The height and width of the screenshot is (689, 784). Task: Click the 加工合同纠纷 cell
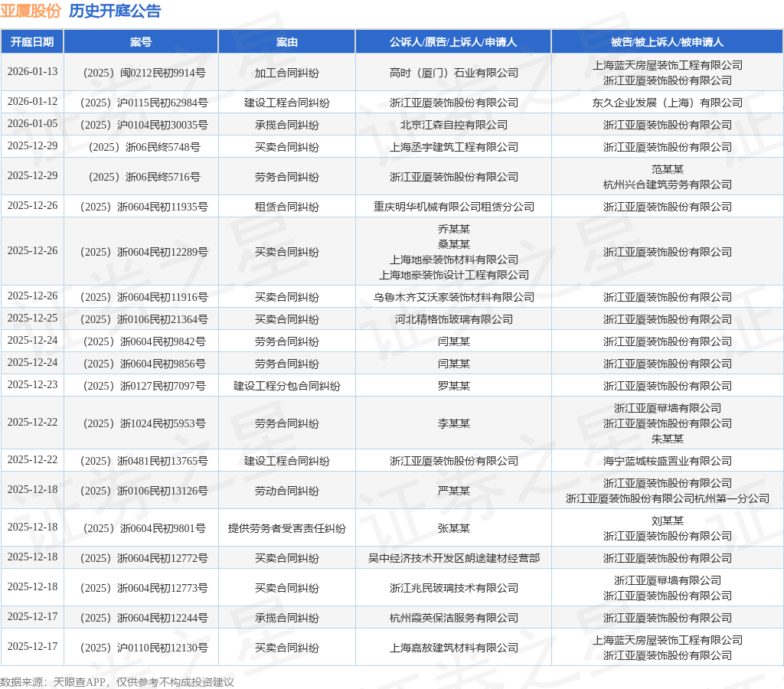click(x=287, y=73)
